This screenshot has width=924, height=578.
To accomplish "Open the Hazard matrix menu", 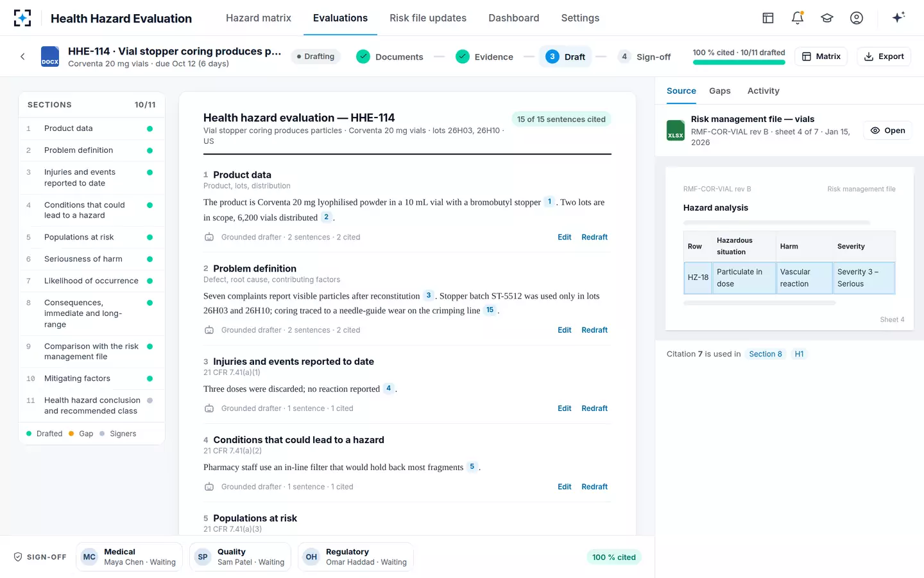I will (x=259, y=18).
